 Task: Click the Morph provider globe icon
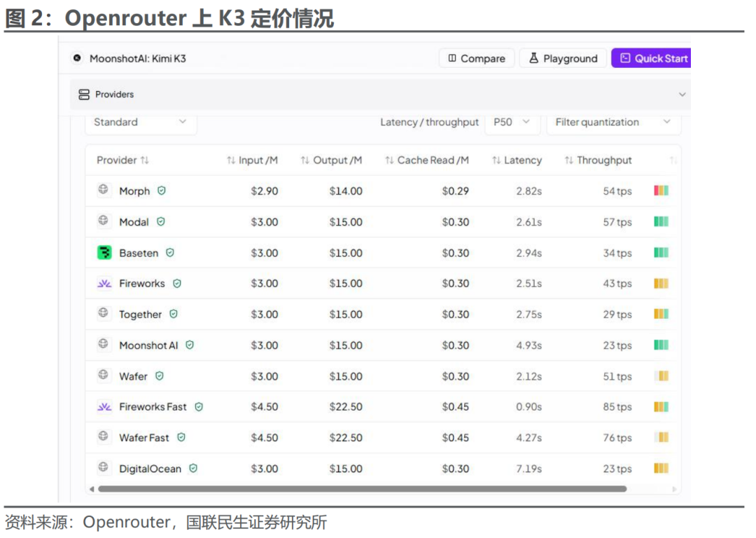(103, 189)
